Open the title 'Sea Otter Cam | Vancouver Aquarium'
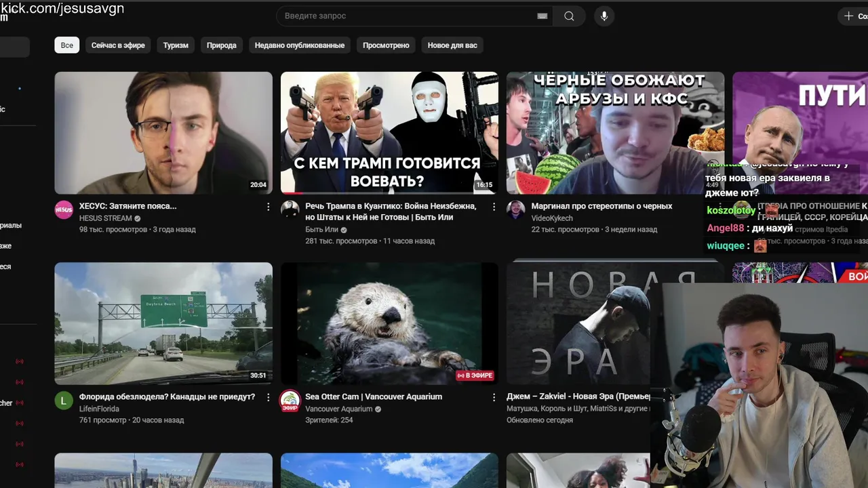Viewport: 868px width, 488px height. pos(374,396)
